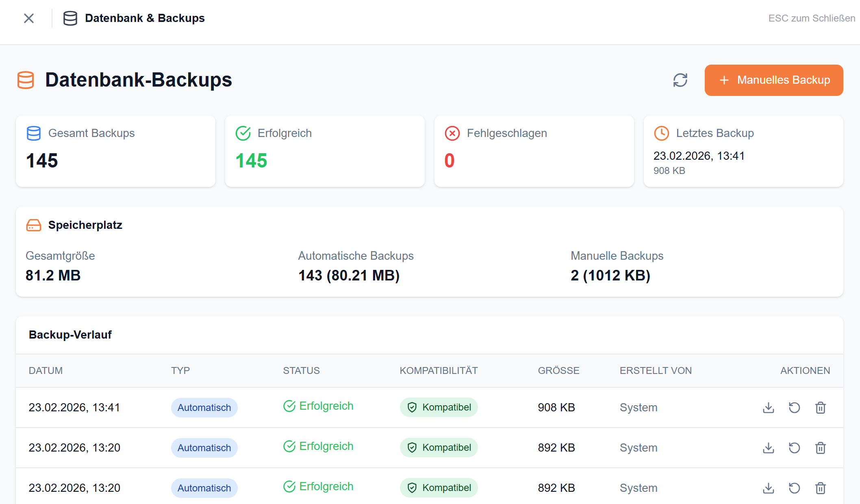Click the green checkmark icon next to Erfolgreich
The image size is (860, 504).
243,133
